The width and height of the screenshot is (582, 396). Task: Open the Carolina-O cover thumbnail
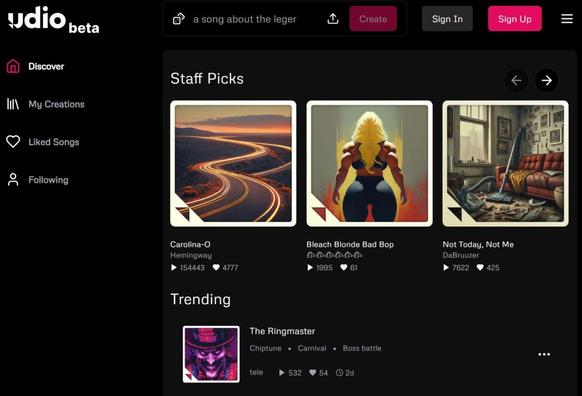[x=233, y=163]
